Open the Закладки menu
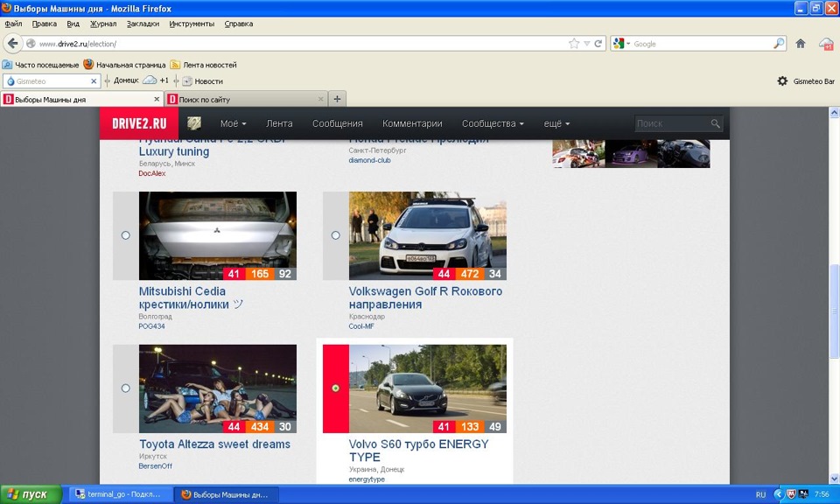This screenshot has width=840, height=504. (143, 24)
